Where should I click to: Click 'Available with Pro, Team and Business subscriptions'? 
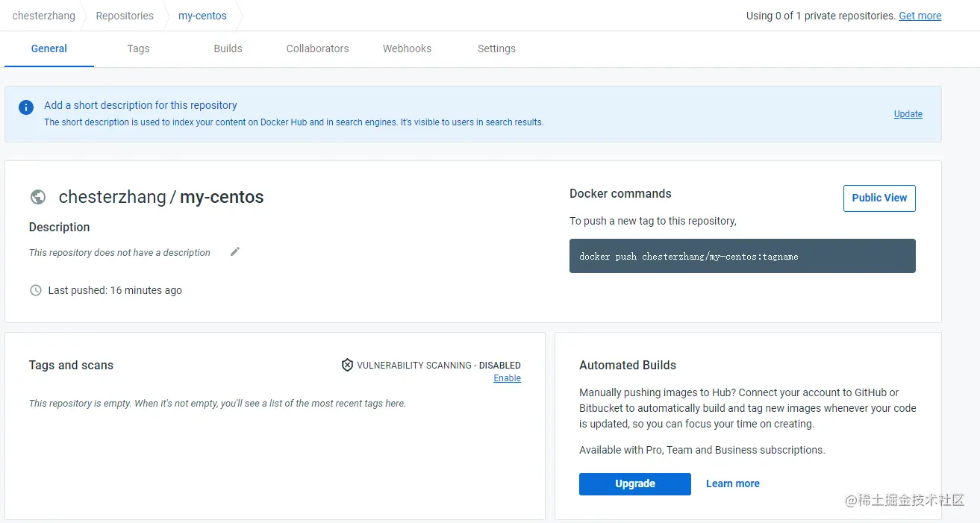702,450
